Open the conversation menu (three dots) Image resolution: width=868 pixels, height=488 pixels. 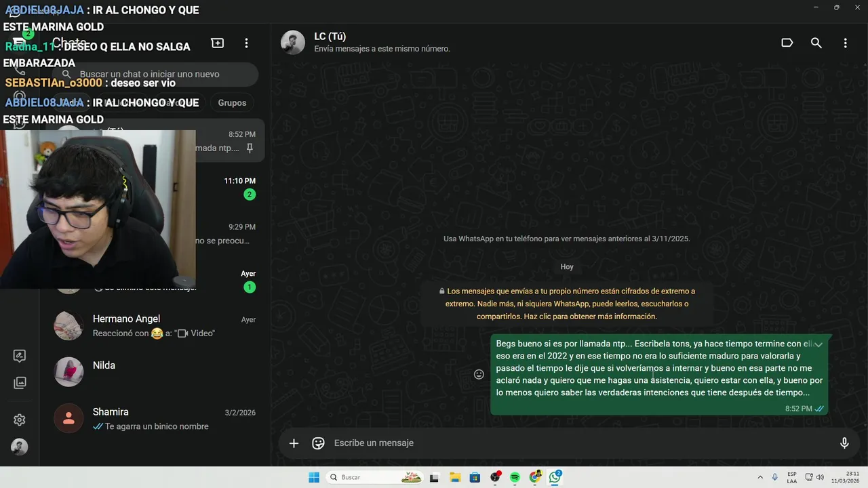[x=845, y=43]
